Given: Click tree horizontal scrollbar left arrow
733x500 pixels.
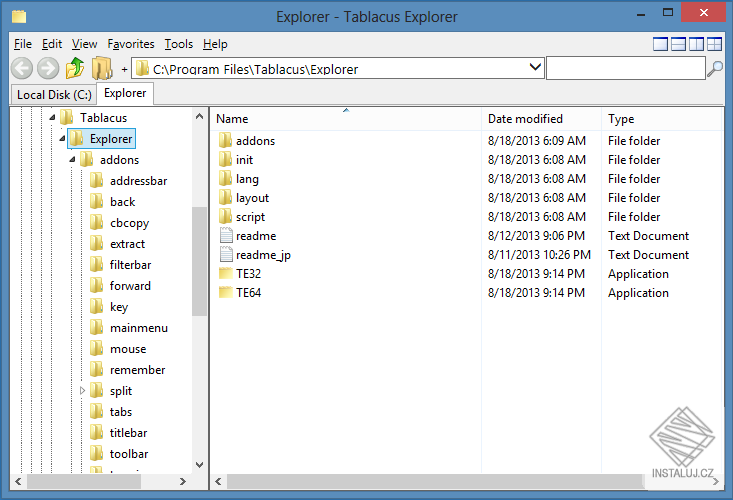Looking at the screenshot, I should [18, 481].
